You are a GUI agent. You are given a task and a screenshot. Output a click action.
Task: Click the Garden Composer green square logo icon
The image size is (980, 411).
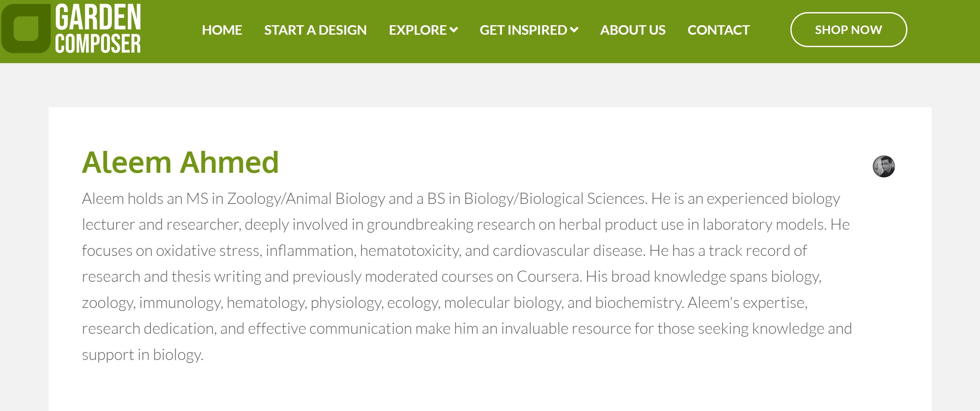(26, 29)
